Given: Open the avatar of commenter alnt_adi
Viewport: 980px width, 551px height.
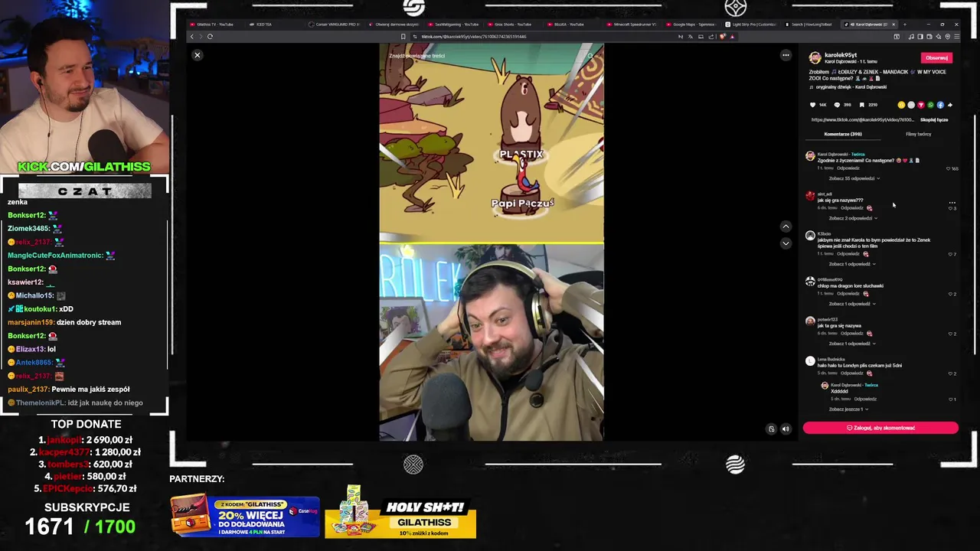Looking at the screenshot, I should point(810,196).
